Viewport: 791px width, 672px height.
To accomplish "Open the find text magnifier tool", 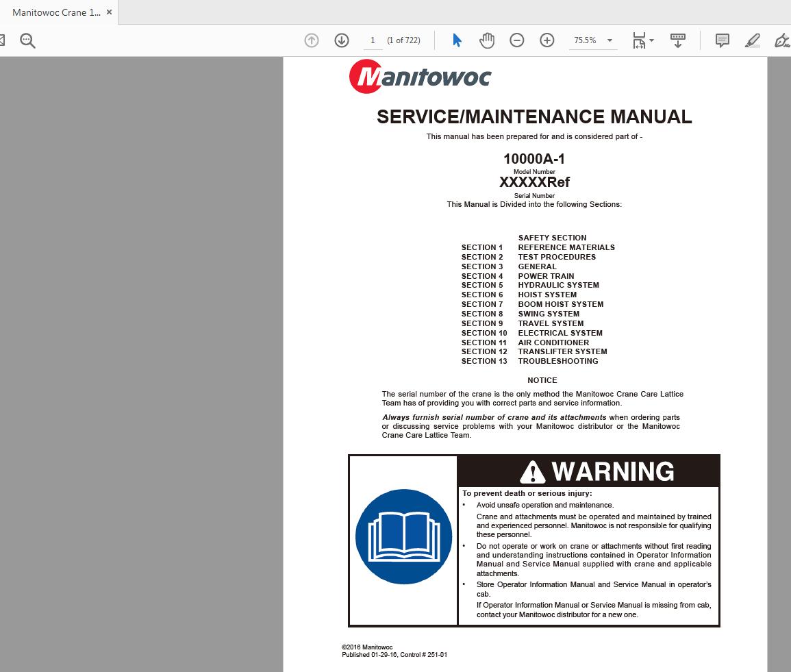I will coord(27,40).
